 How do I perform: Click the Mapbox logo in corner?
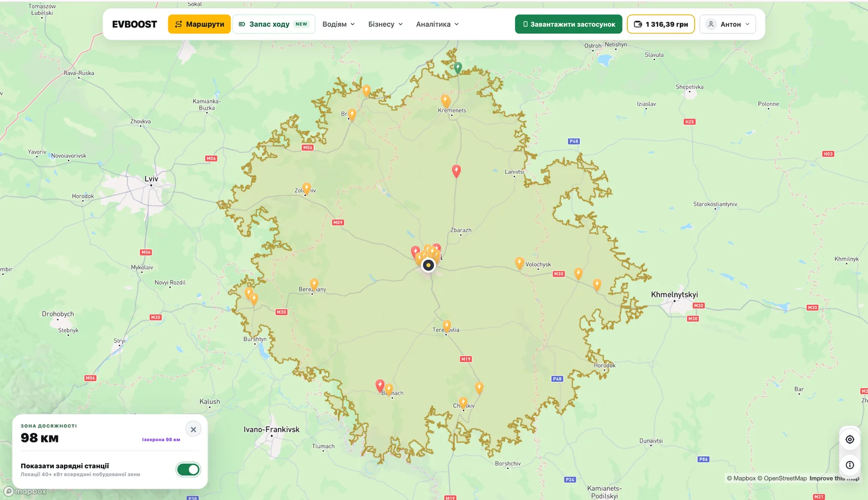25,491
